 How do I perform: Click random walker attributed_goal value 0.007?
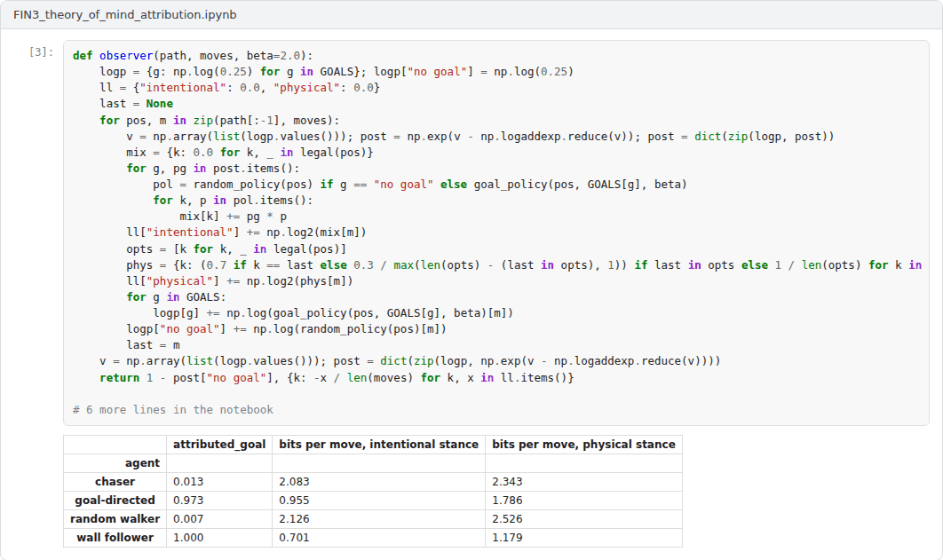(188, 518)
